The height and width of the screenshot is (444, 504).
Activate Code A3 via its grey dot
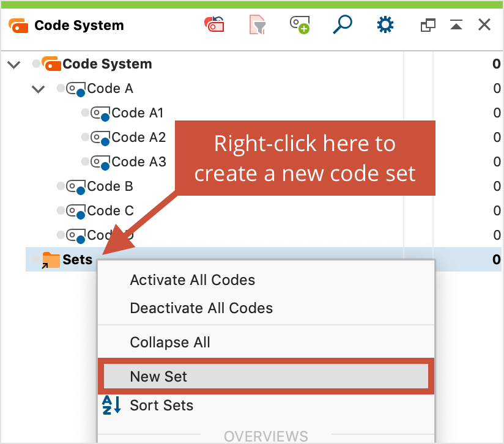85,161
